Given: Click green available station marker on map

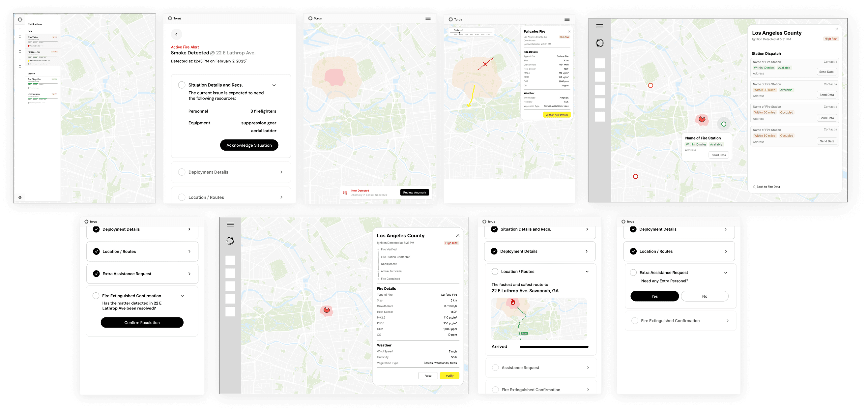Looking at the screenshot, I should coord(723,124).
